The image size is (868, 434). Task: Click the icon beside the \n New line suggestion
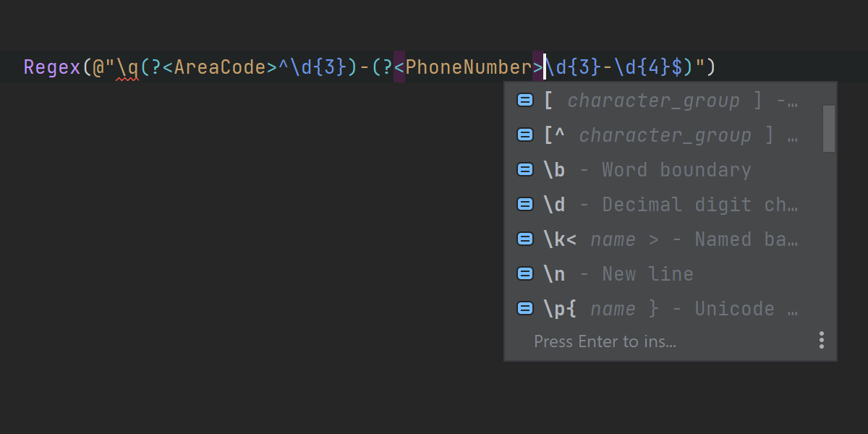click(525, 274)
